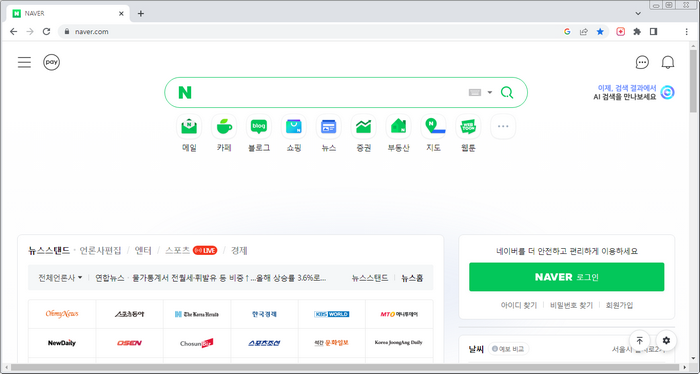
Task: Open the Chrome three-dot menu
Action: pos(687,32)
